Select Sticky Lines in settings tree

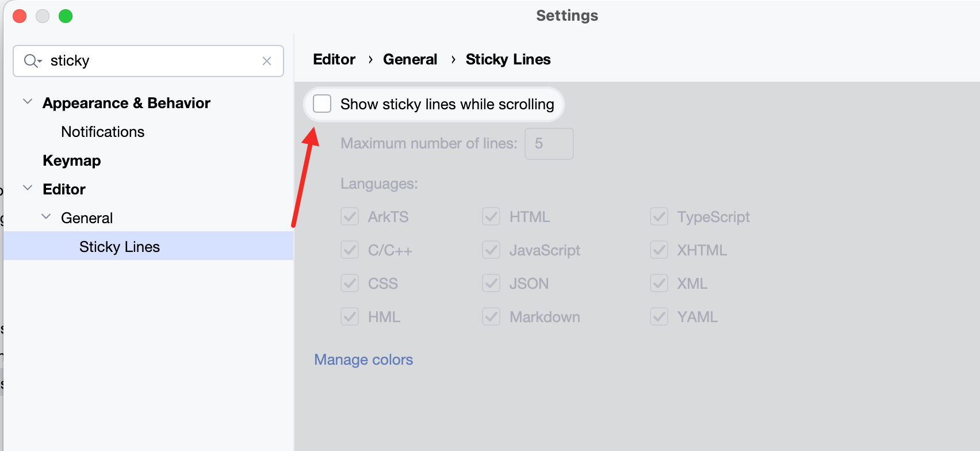tap(120, 247)
